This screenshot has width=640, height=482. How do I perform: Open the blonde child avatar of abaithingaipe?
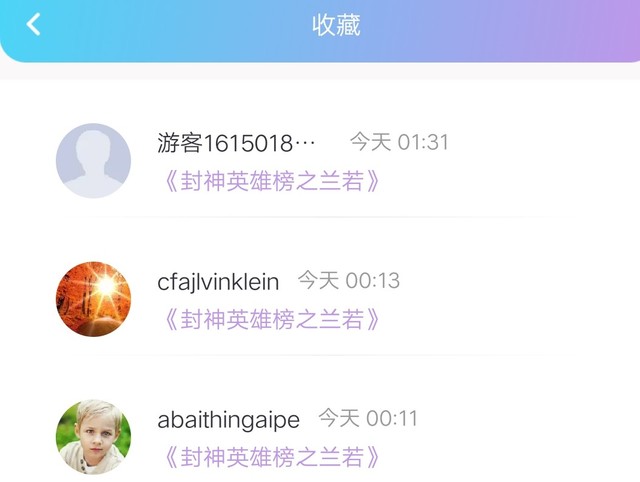pos(93,437)
